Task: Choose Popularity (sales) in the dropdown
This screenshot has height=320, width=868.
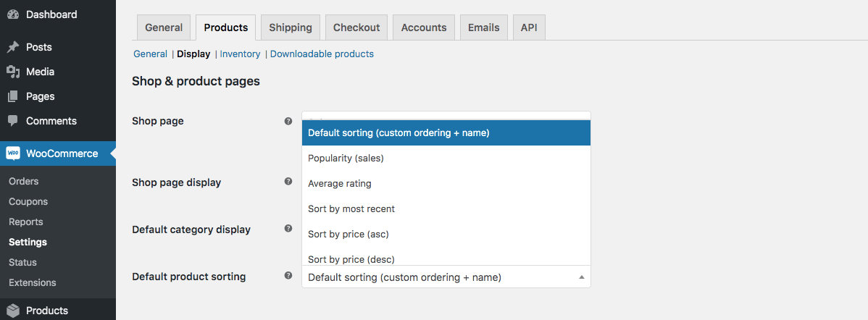Action: pyautogui.click(x=446, y=158)
